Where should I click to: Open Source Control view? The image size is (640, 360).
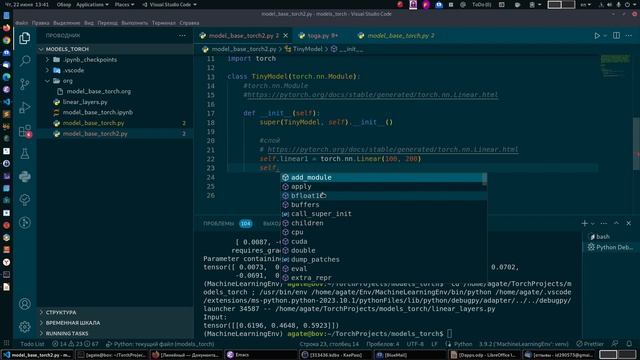(24, 84)
